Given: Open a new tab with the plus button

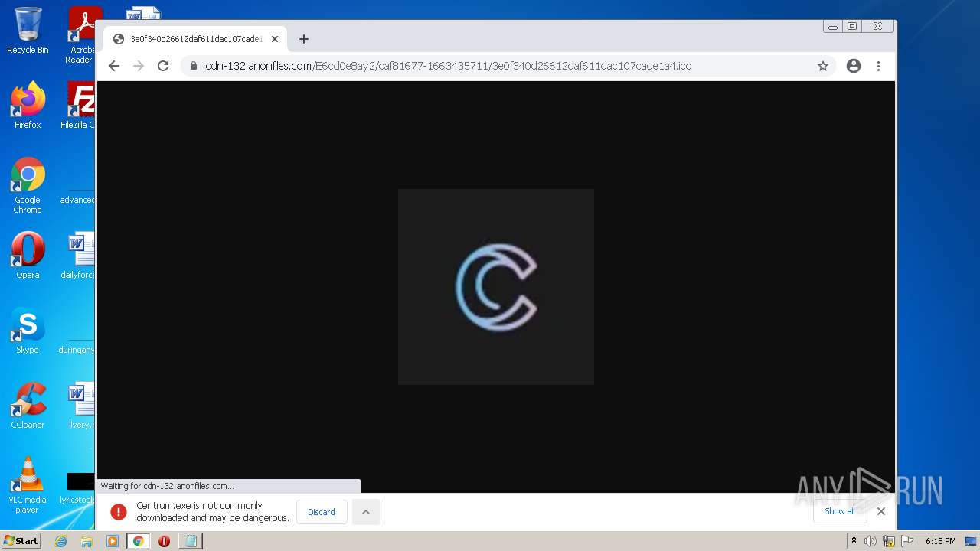Looking at the screenshot, I should click(304, 39).
